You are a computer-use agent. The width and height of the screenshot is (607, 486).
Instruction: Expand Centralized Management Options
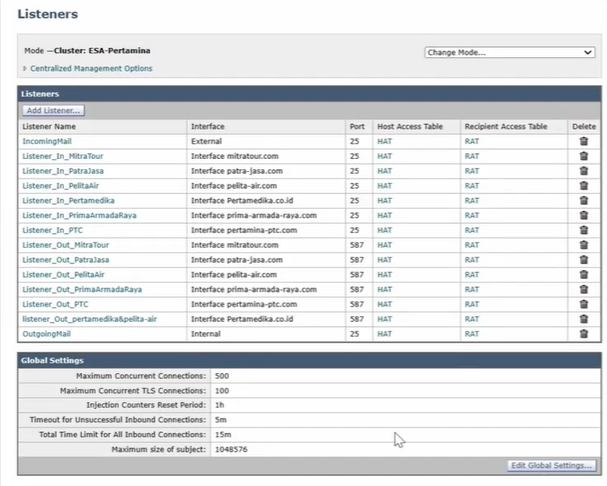click(90, 69)
